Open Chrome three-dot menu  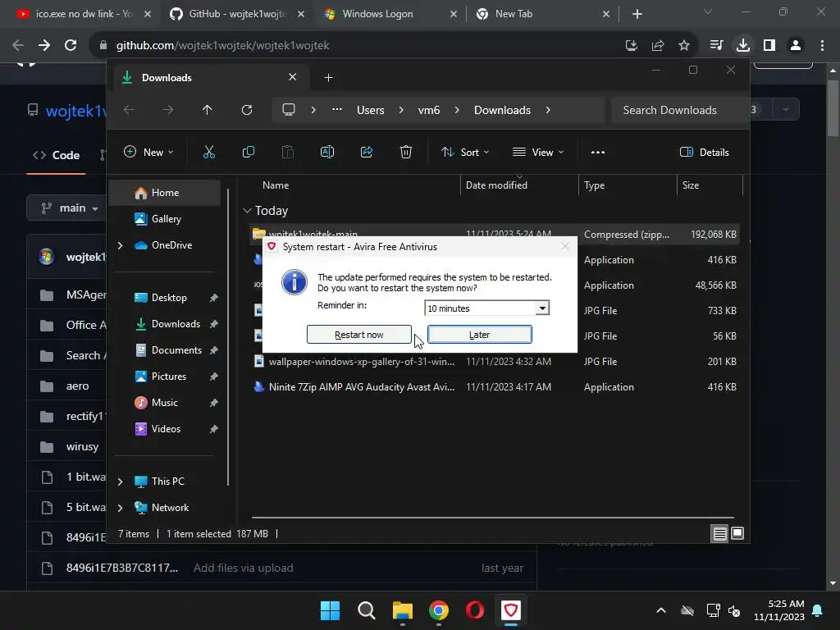[x=822, y=46]
